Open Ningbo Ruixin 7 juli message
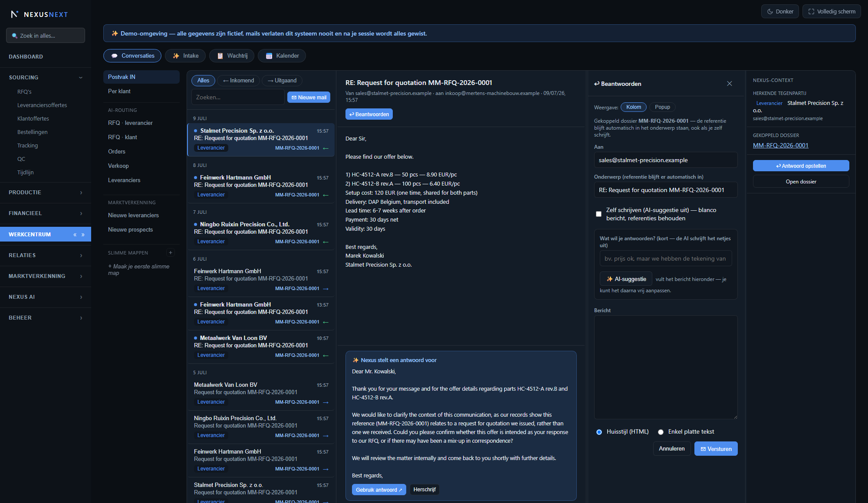 pyautogui.click(x=261, y=233)
